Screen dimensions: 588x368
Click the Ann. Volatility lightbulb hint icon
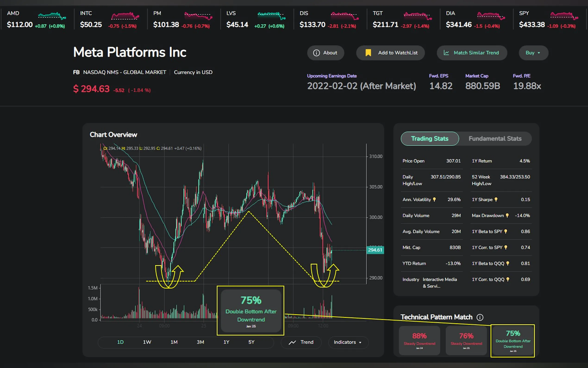tap(434, 200)
